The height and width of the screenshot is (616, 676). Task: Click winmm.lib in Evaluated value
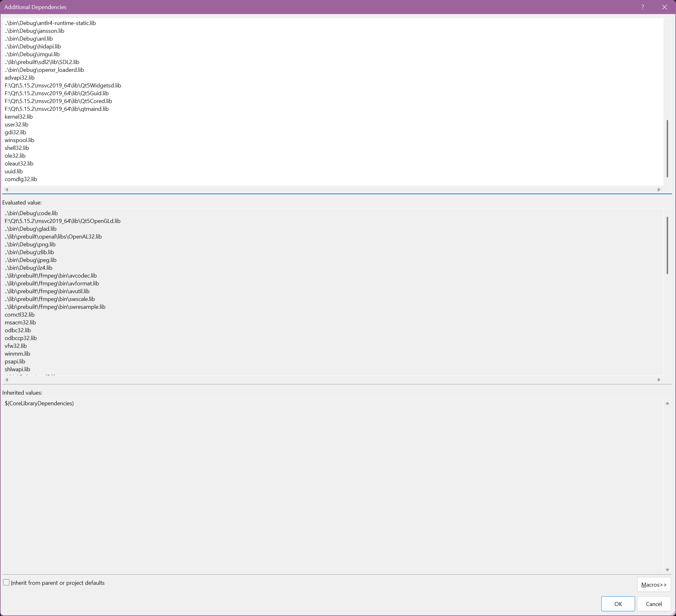click(17, 353)
